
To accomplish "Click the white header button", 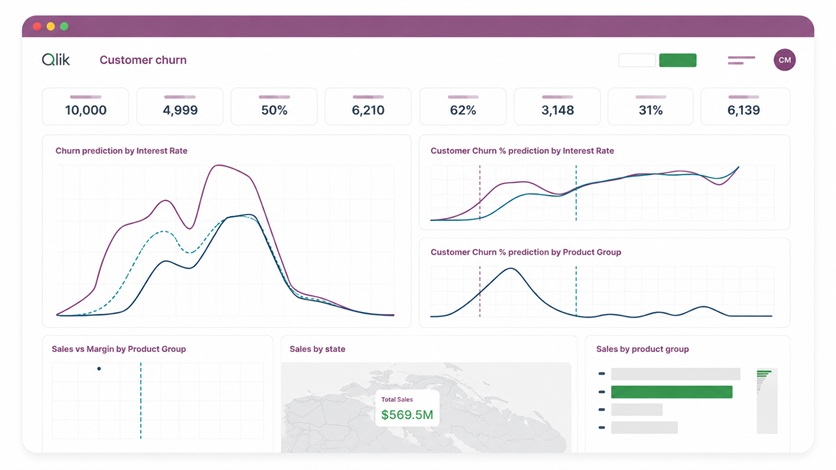I will coord(637,60).
